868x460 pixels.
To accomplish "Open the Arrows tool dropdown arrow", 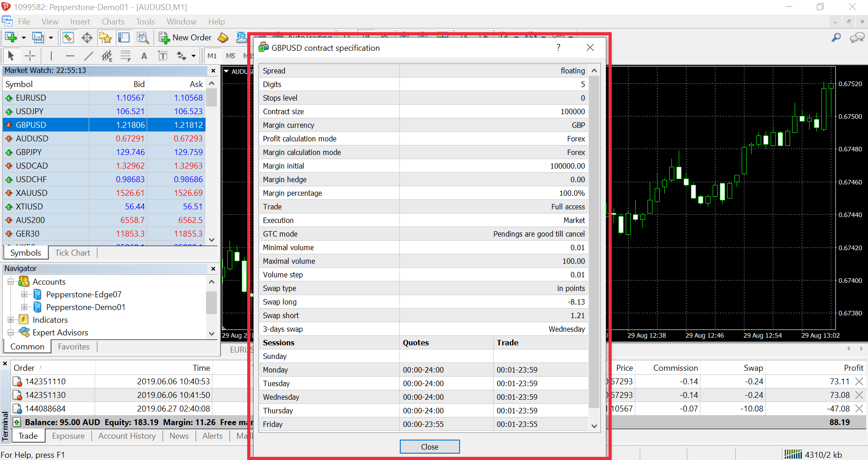I will [193, 56].
